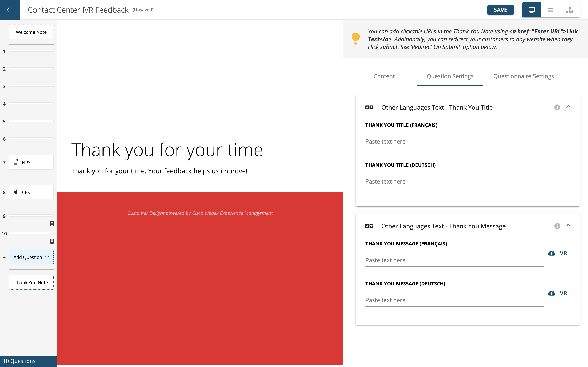The height and width of the screenshot is (367, 588).
Task: Click the Thank You Title Français input field
Action: click(467, 141)
